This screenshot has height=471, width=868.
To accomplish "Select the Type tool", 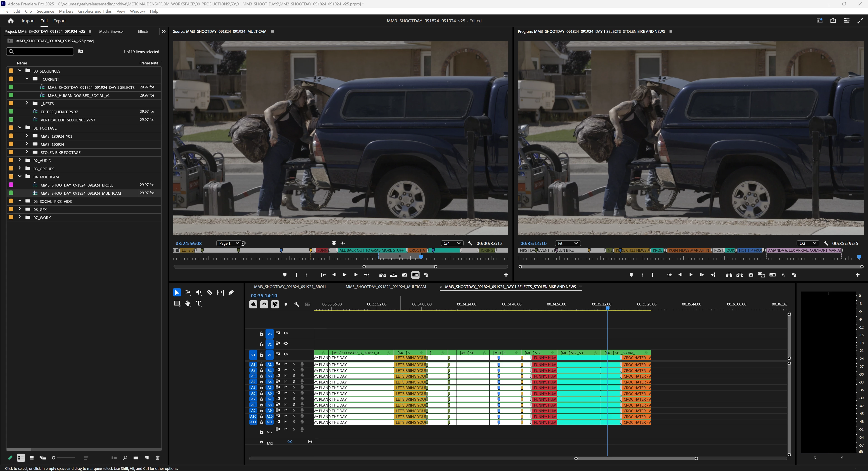I will [199, 303].
